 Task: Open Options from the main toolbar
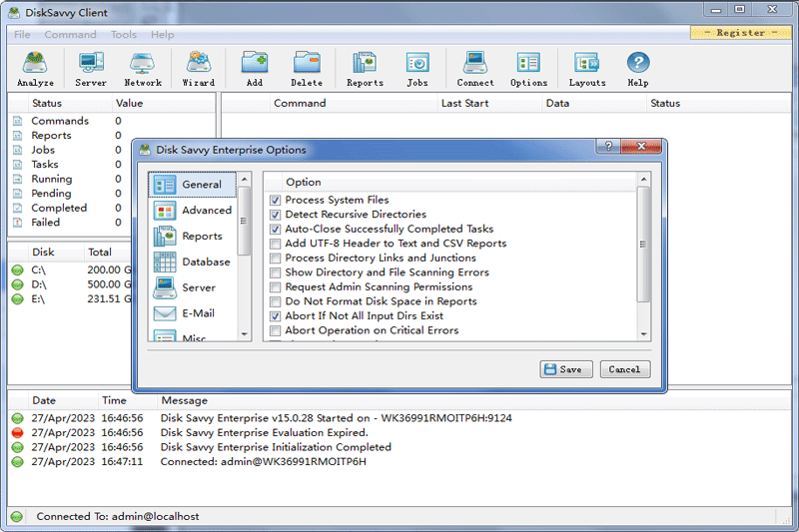click(x=528, y=69)
